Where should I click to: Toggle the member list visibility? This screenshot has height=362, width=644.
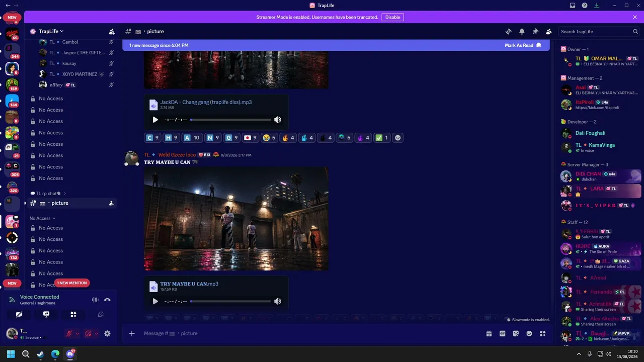click(x=549, y=31)
